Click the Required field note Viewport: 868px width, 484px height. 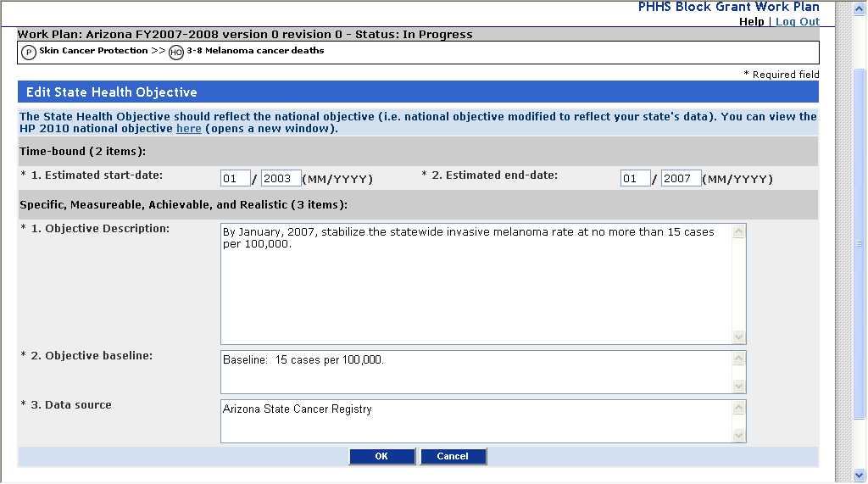(x=781, y=75)
